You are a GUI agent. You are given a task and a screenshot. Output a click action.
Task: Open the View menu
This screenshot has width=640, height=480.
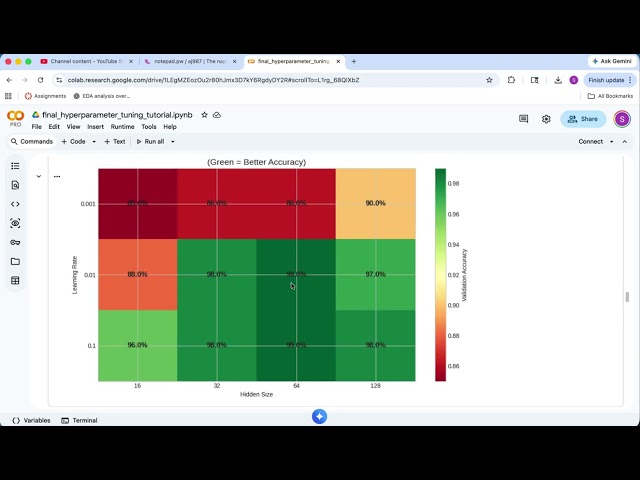[x=73, y=127]
